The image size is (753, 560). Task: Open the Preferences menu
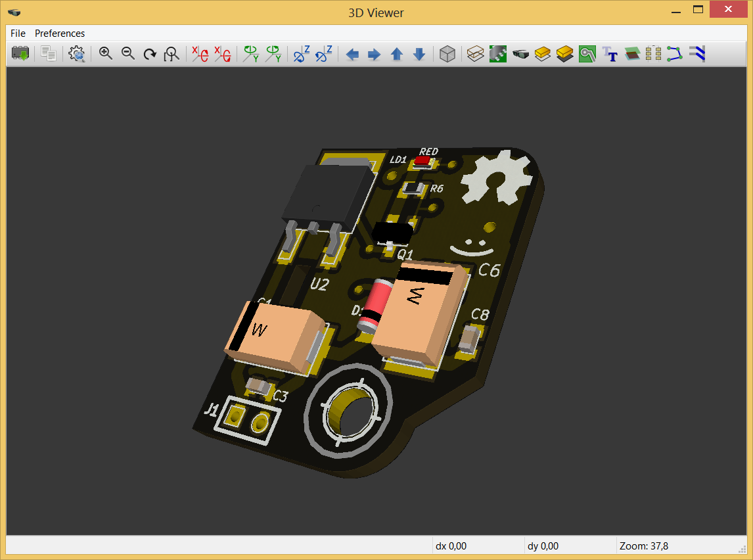tap(60, 33)
